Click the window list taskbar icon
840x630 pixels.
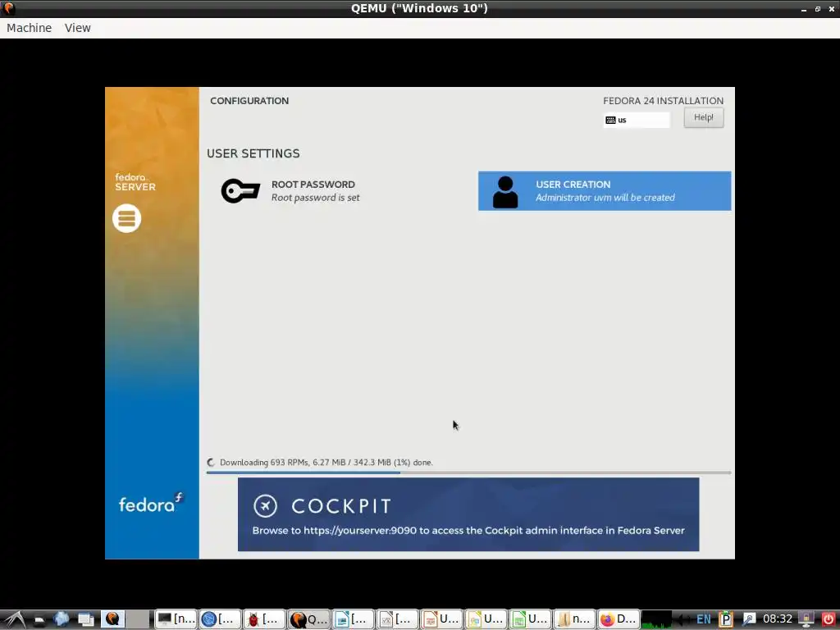tap(85, 620)
